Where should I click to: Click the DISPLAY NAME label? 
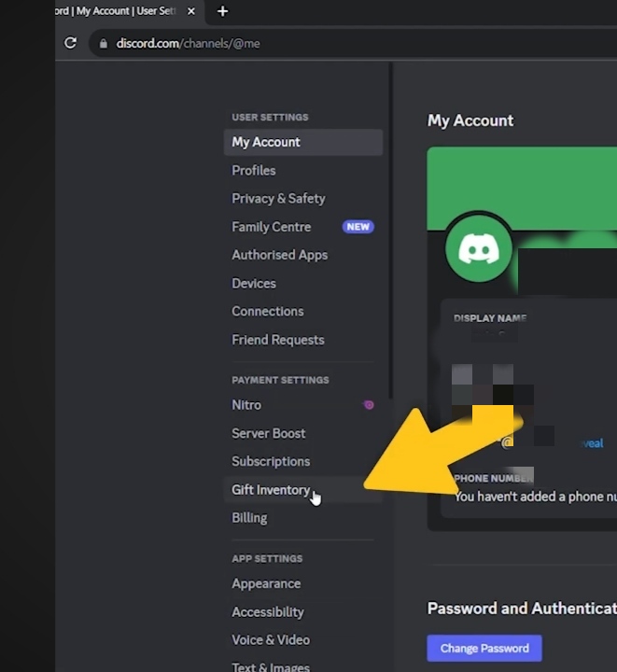(x=490, y=318)
